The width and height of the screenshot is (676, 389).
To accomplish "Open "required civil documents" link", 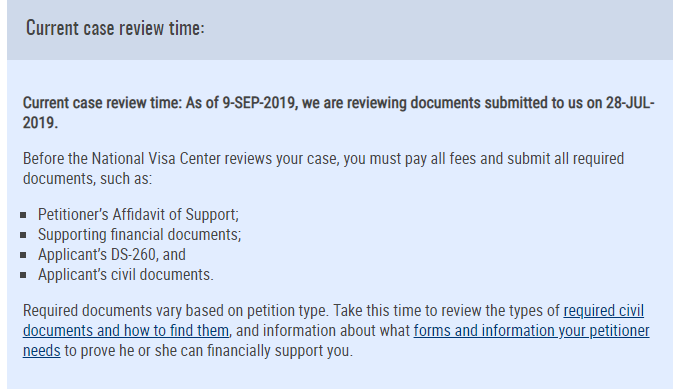I will pyautogui.click(x=604, y=311).
